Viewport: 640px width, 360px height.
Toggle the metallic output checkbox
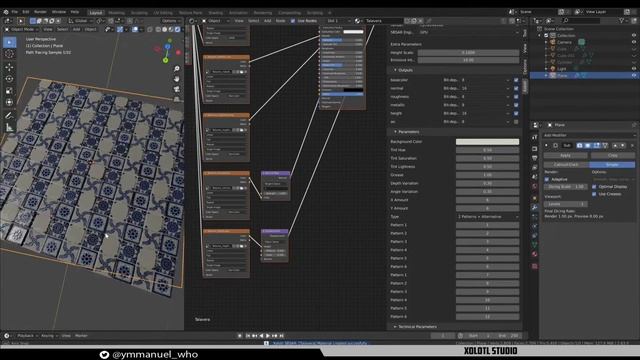point(516,105)
